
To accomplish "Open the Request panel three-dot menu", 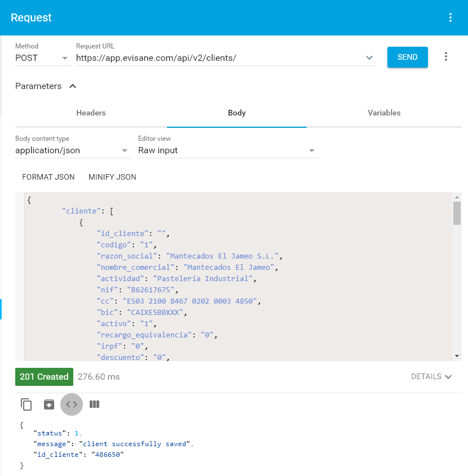I will (450, 17).
